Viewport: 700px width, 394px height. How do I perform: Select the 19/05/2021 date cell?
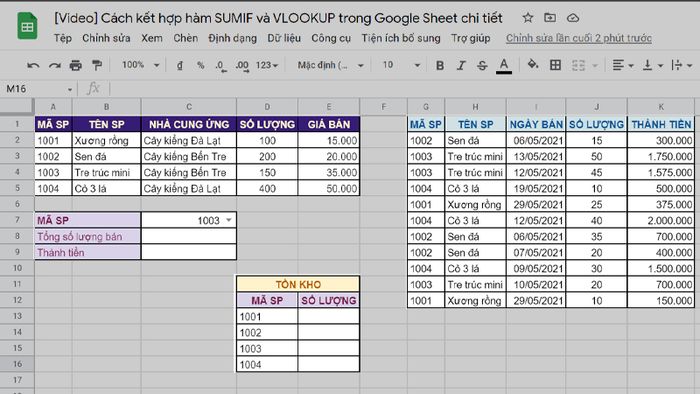click(x=536, y=189)
